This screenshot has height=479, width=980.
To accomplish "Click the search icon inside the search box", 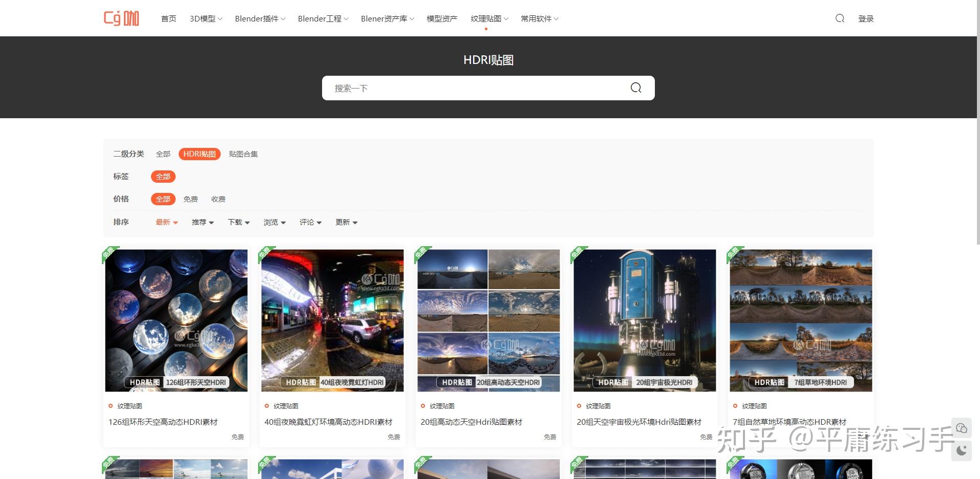I will pos(635,88).
